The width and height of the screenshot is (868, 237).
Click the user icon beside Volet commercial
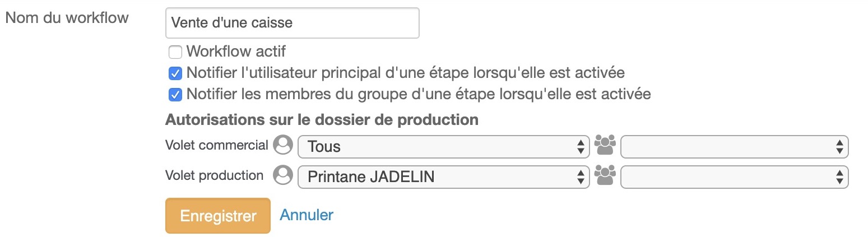pyautogui.click(x=283, y=145)
